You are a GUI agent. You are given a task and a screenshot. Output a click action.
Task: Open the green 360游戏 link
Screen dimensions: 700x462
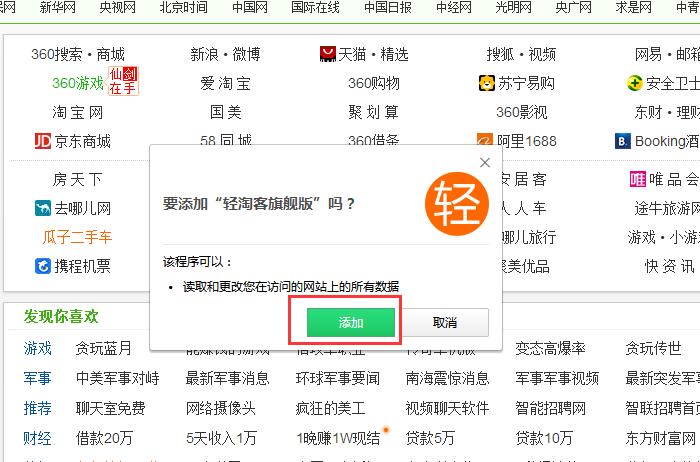point(78,83)
